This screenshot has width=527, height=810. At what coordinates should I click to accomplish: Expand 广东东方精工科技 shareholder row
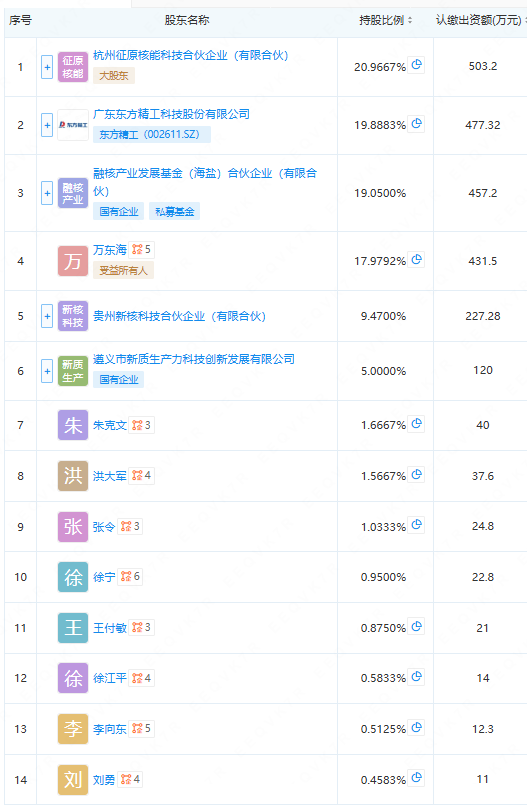pyautogui.click(x=47, y=125)
